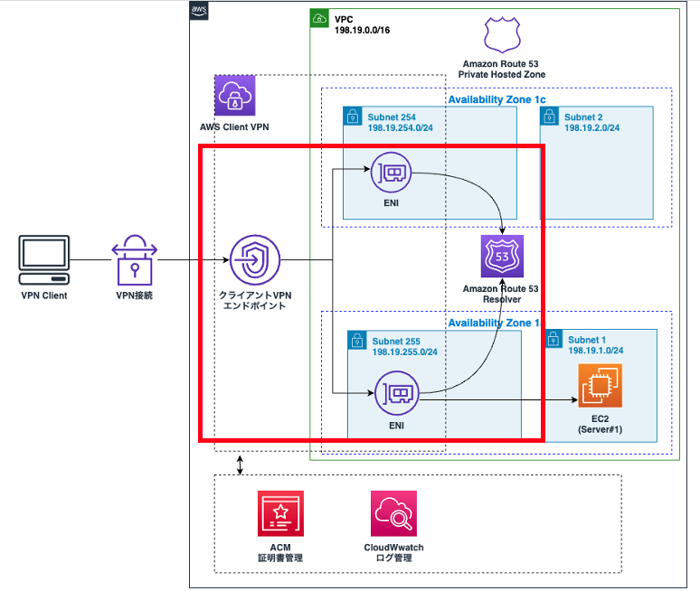
Task: Click the ACM 証明書管理 text label
Action: point(280,553)
